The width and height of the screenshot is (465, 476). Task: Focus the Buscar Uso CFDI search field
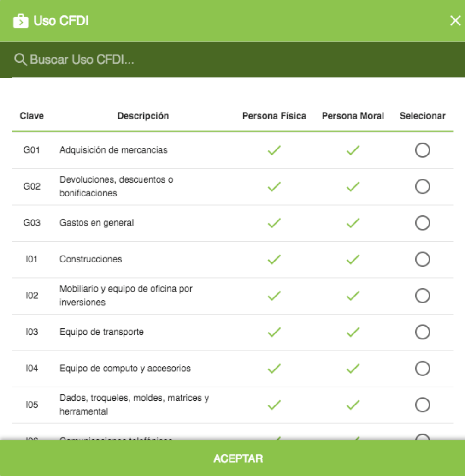coord(232,59)
